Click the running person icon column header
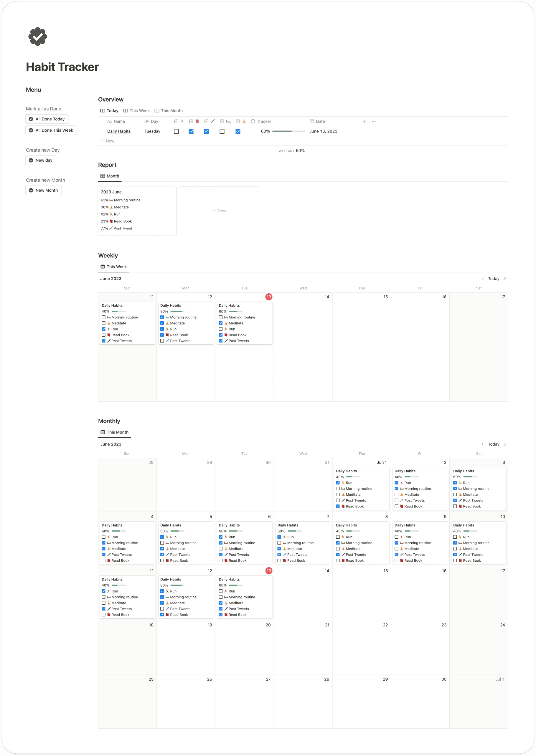The width and height of the screenshot is (536, 756). [182, 121]
